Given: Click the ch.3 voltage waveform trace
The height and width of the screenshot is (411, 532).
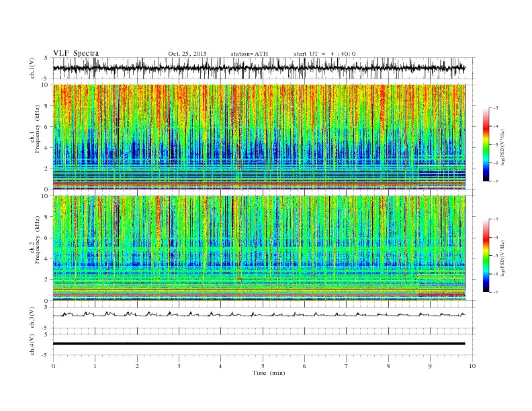Looking at the screenshot, I should tap(259, 314).
